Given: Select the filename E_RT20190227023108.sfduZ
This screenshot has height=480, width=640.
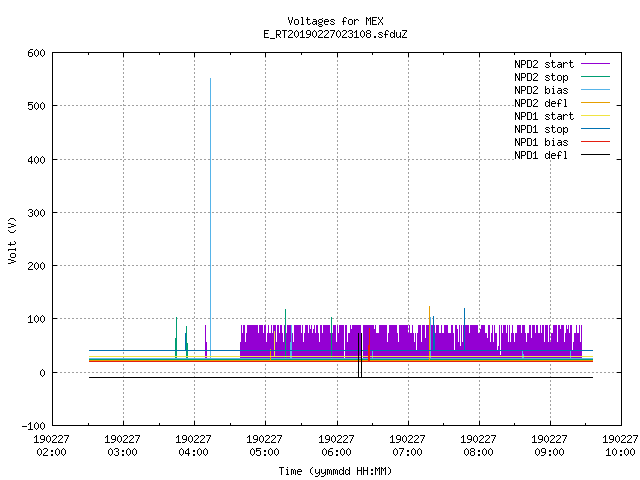Looking at the screenshot, I should click(x=335, y=34).
